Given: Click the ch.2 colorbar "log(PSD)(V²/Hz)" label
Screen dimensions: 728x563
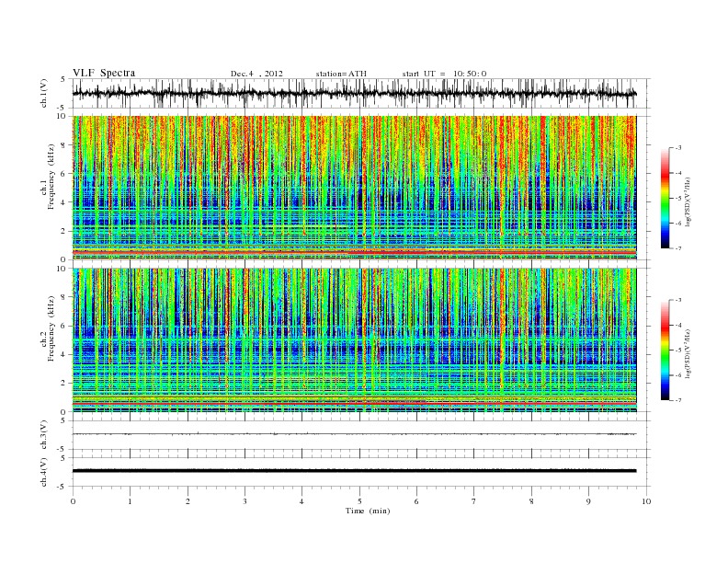Looking at the screenshot, I should [x=688, y=353].
